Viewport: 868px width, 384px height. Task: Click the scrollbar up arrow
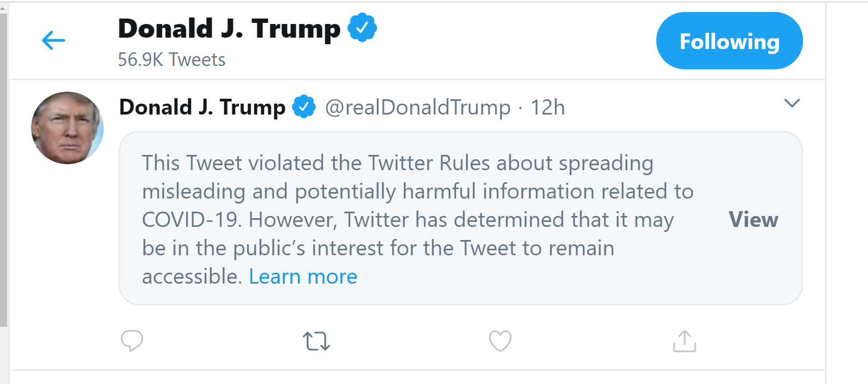pos(3,8)
